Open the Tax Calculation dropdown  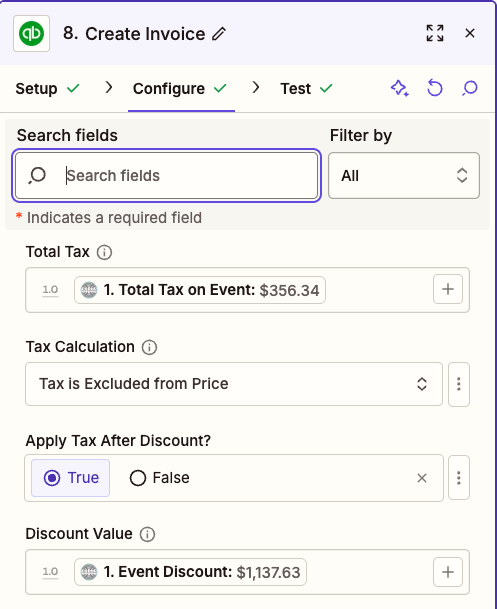[234, 384]
